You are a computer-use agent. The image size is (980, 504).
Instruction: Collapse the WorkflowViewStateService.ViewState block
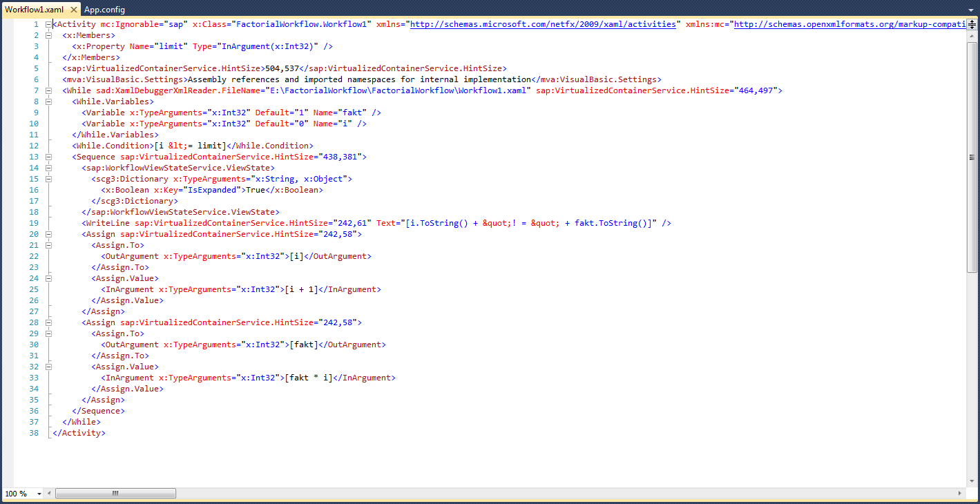(48, 168)
